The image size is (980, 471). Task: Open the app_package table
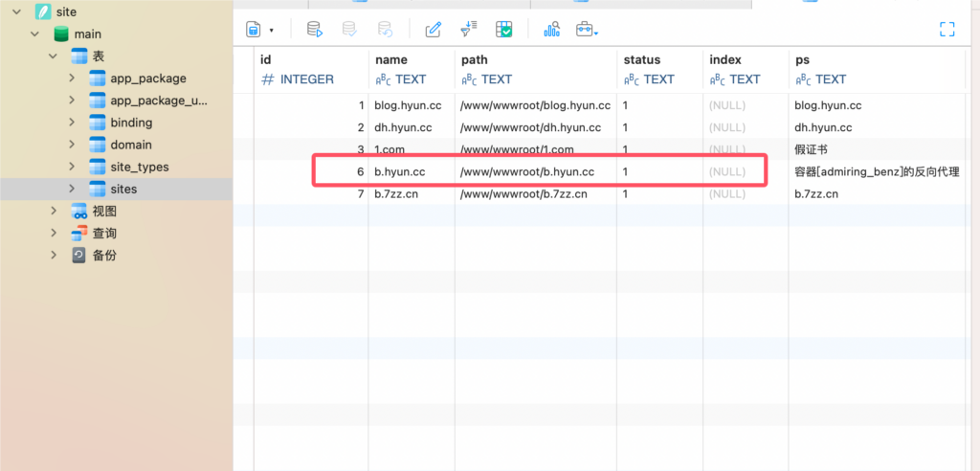coord(148,78)
